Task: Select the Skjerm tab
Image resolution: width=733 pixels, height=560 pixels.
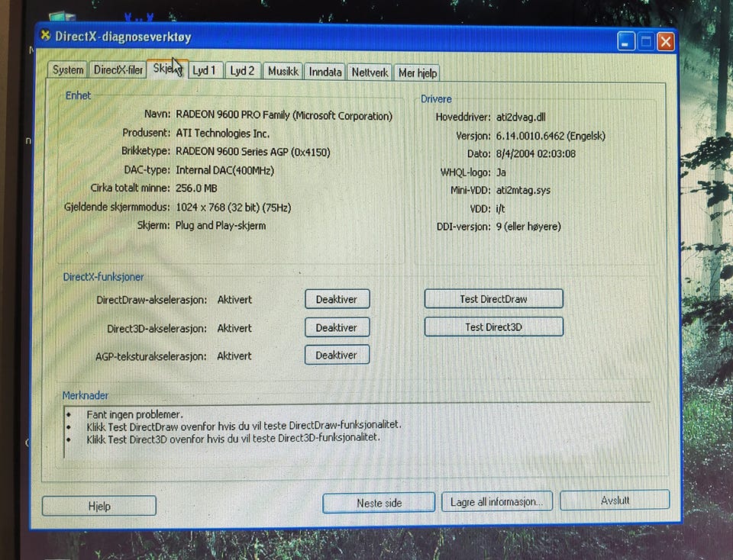Action: pos(167,69)
